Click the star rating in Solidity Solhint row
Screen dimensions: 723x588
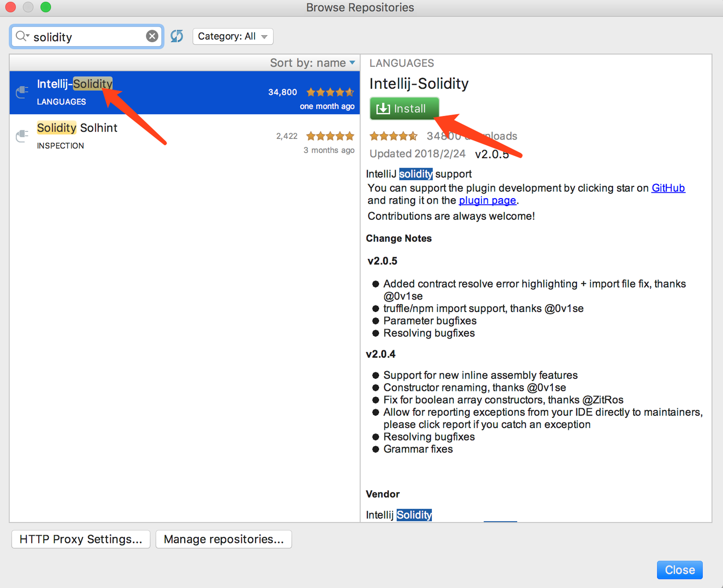tap(330, 136)
